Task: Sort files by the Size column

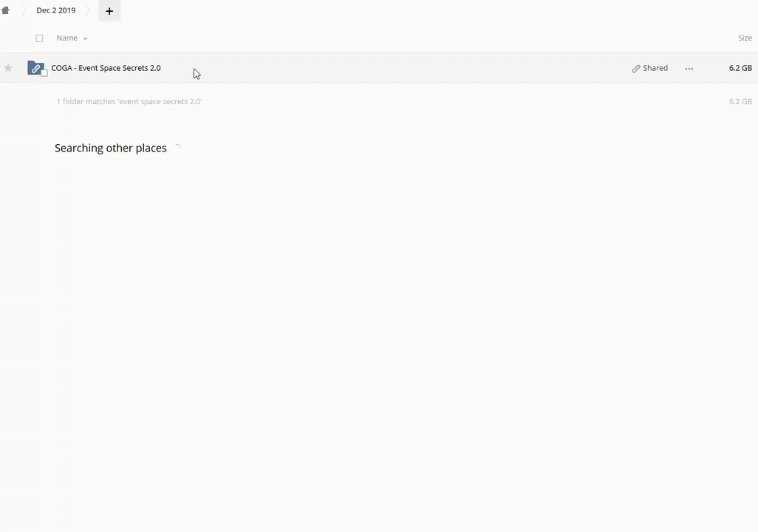Action: (x=745, y=38)
